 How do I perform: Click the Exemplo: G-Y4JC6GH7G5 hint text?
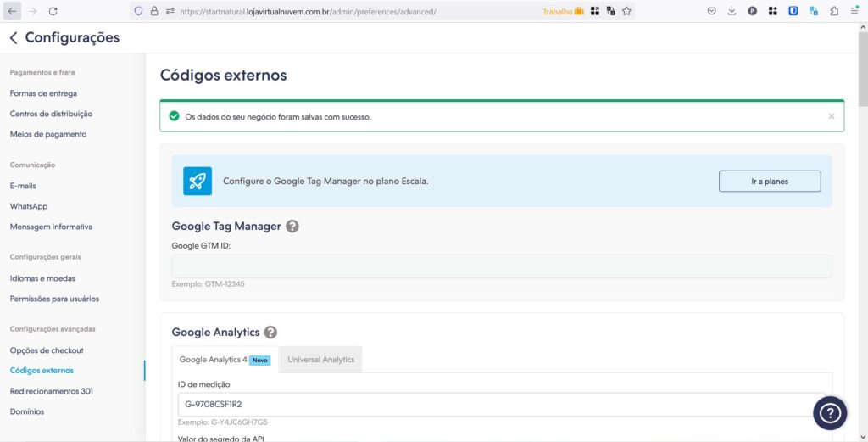pos(223,422)
